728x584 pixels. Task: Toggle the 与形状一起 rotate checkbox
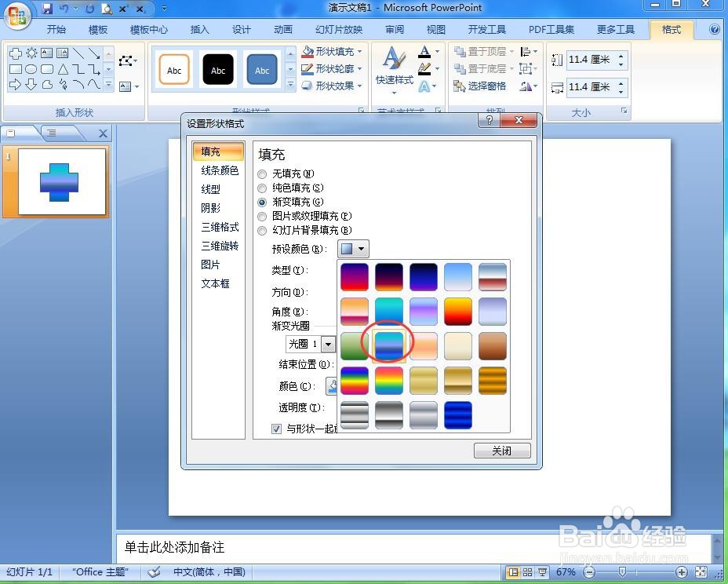click(x=276, y=429)
